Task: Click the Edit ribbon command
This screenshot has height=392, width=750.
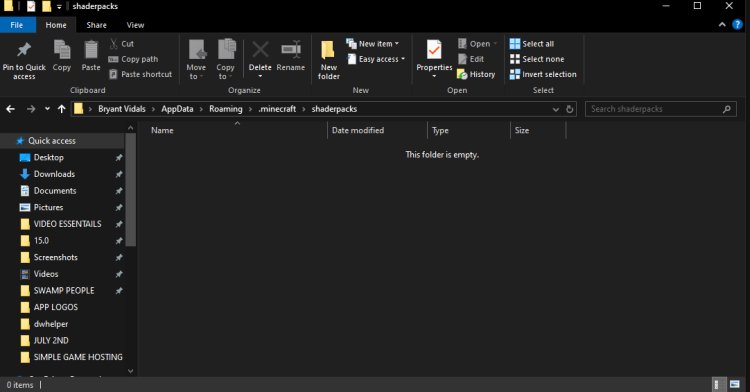Action: [x=471, y=59]
